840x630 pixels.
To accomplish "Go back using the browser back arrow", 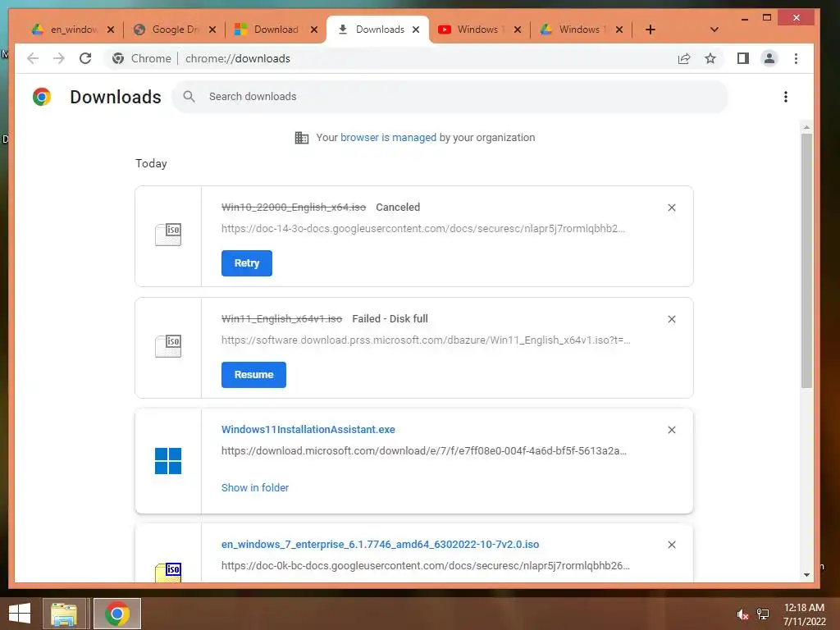I will [33, 58].
